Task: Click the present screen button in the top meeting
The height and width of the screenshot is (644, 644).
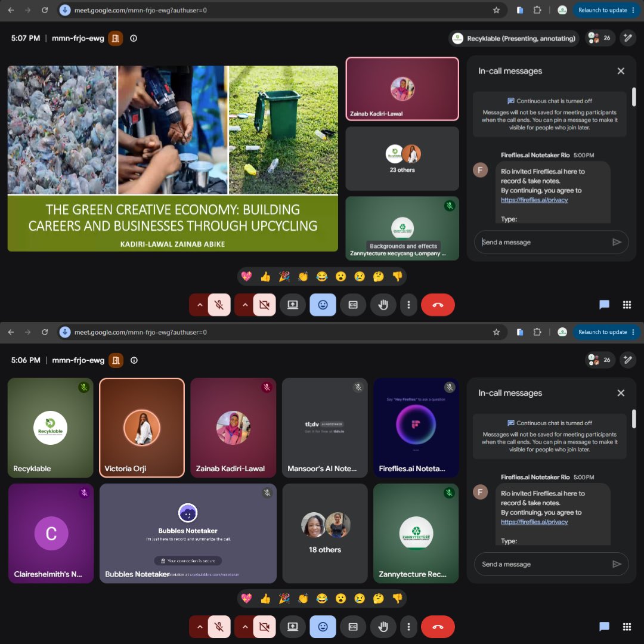Action: 293,305
